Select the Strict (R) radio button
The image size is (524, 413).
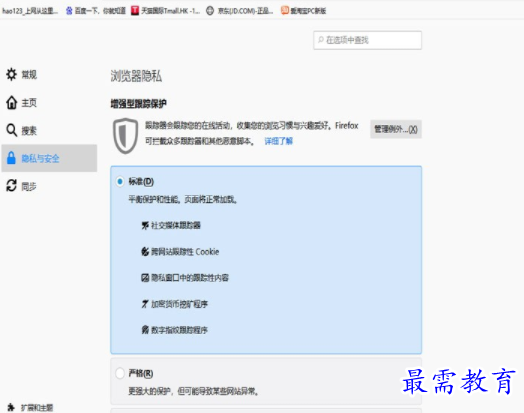click(120, 373)
